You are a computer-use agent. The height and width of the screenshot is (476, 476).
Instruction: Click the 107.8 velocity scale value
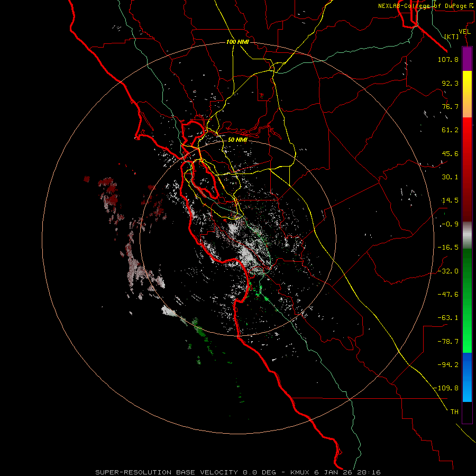point(448,59)
